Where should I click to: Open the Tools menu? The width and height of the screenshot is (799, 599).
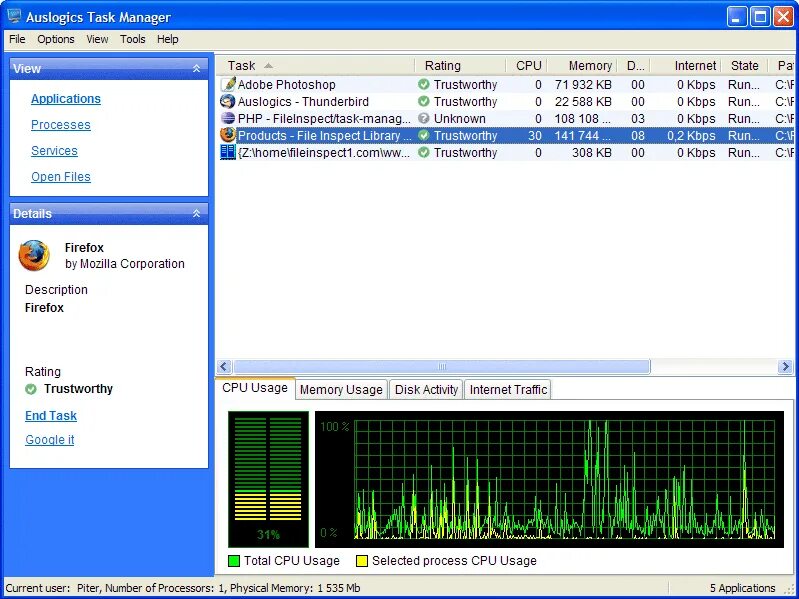click(132, 39)
